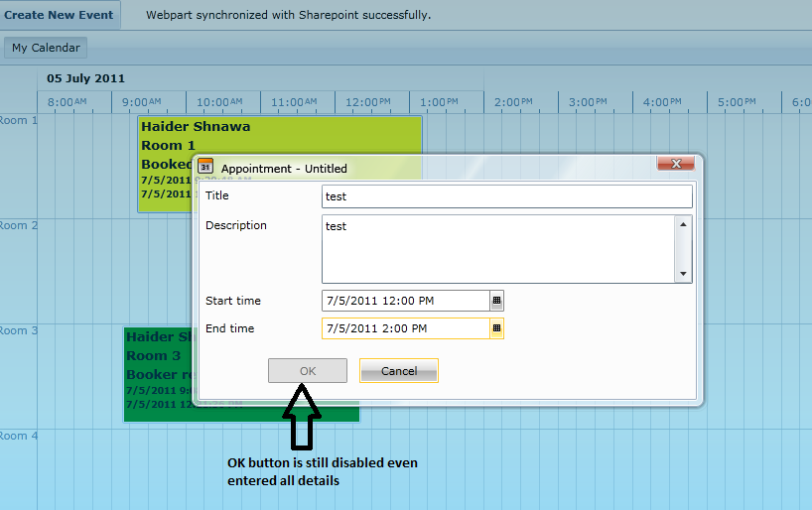
Task: Cancel the appointment dialog
Action: point(399,371)
